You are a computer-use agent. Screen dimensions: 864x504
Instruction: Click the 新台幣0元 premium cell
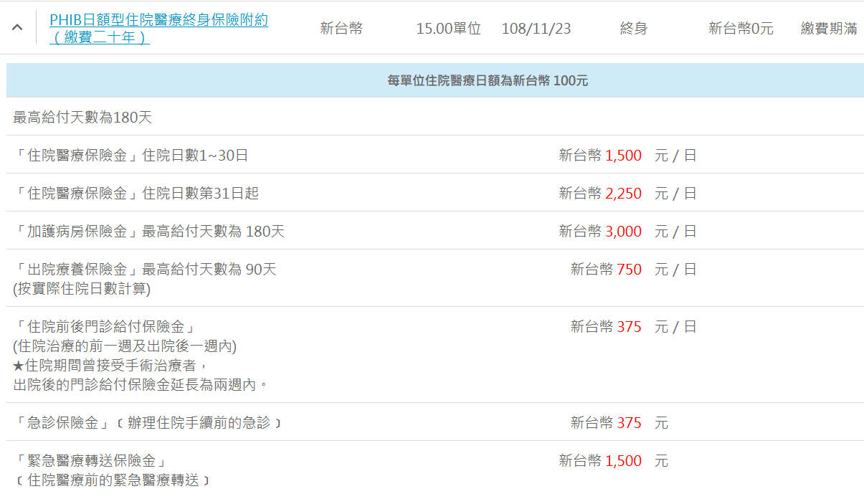(x=741, y=29)
